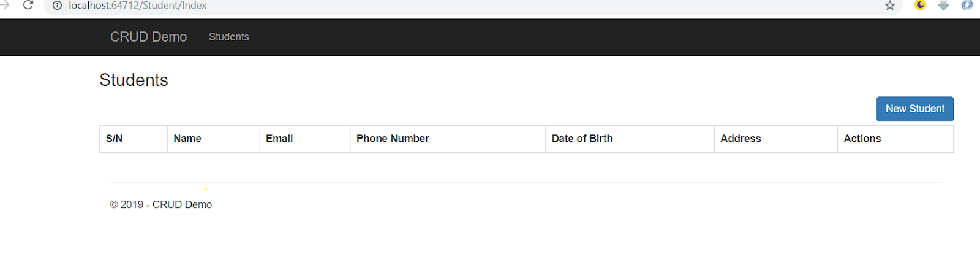The width and height of the screenshot is (980, 262).
Task: Open the site information icon
Action: click(x=57, y=6)
